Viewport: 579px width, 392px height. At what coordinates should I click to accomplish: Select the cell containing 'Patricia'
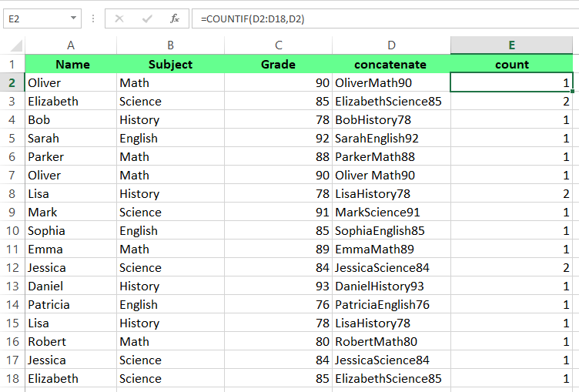71,305
